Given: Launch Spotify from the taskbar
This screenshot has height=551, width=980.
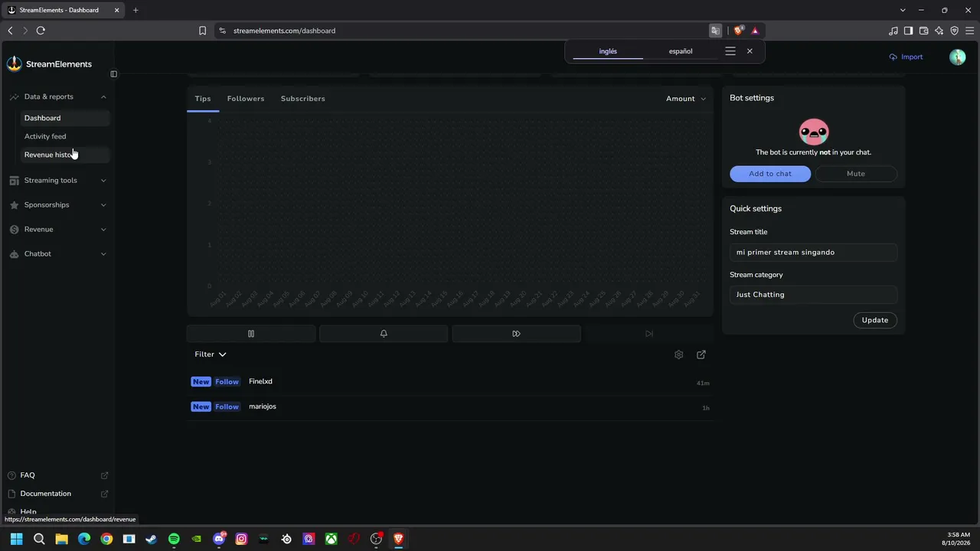Looking at the screenshot, I should click(x=174, y=539).
